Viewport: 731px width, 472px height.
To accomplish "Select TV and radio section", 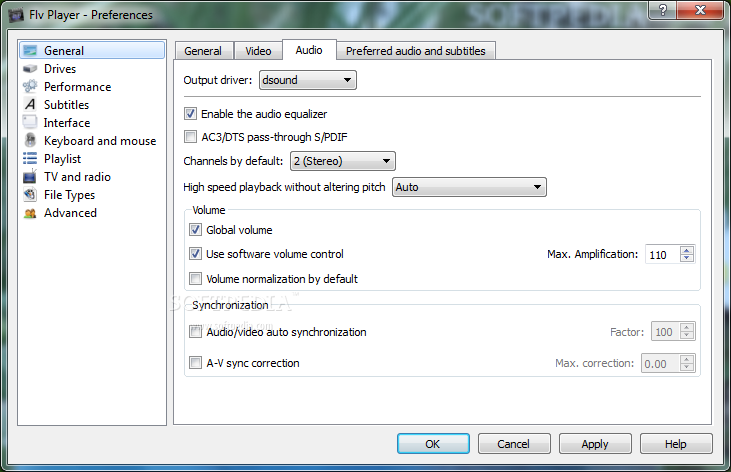I will (x=92, y=177).
